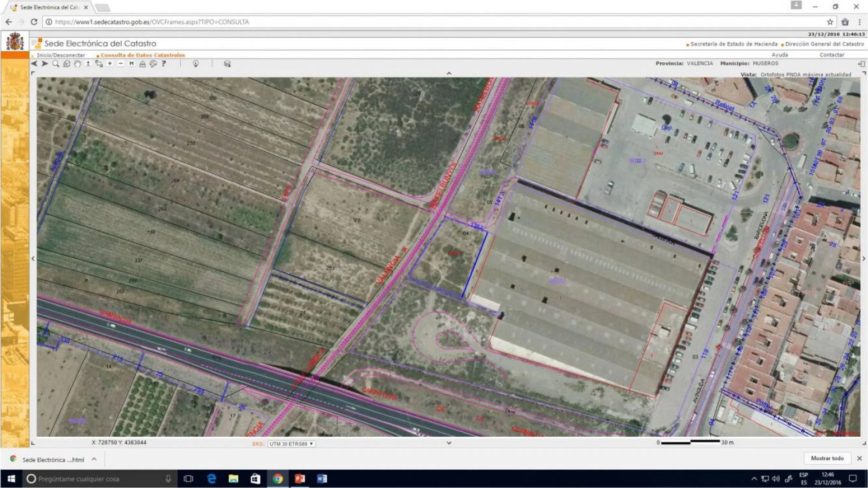
Task: Click the Contactar link
Action: tap(832, 55)
